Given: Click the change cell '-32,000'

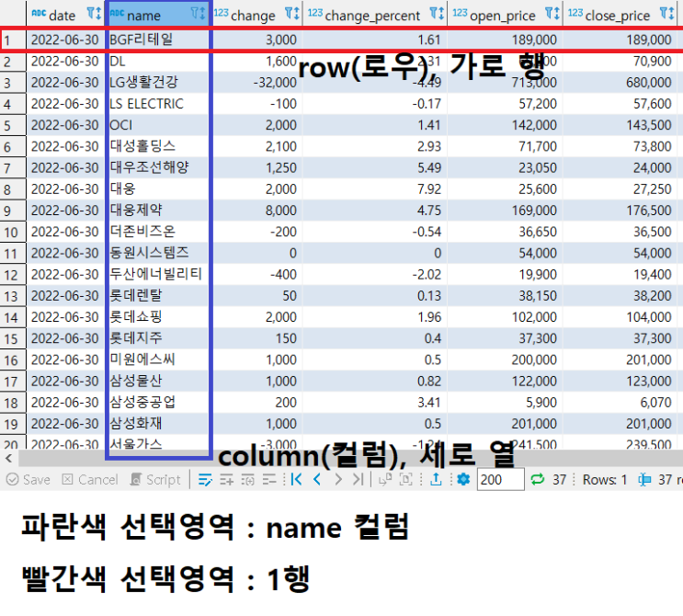Looking at the screenshot, I should (257, 82).
